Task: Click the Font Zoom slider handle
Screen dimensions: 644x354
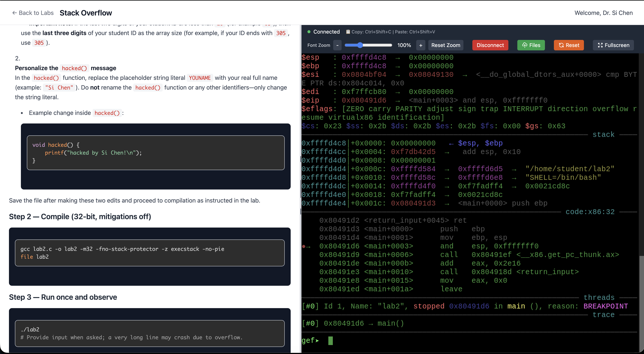Action: click(x=360, y=45)
